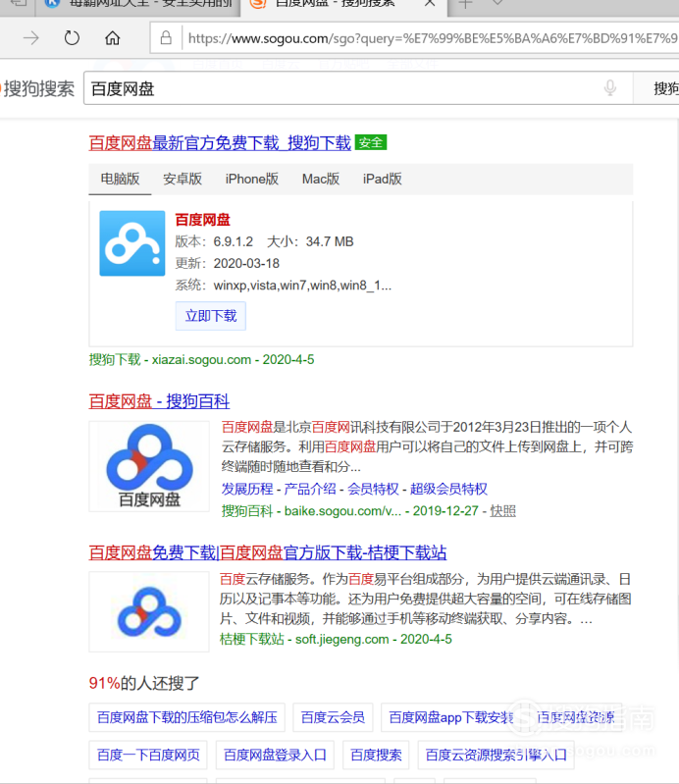Click the 搜狗搜索 logo text
Screen dimensions: 679x784
(x=38, y=89)
